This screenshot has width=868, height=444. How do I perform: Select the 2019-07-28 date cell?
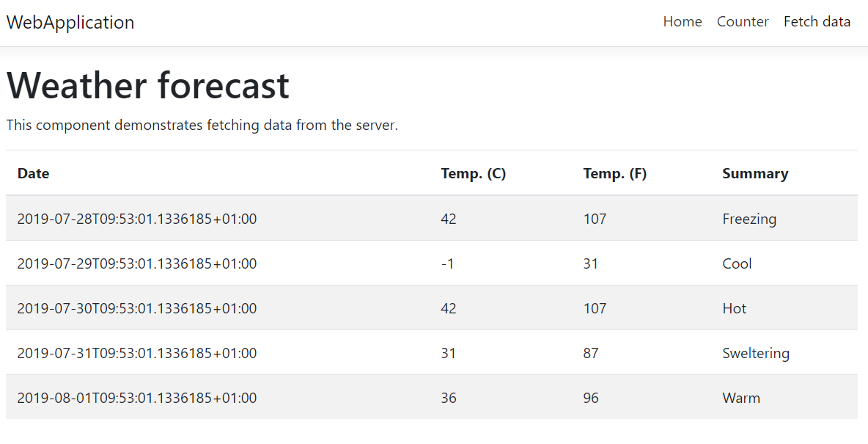(x=137, y=219)
